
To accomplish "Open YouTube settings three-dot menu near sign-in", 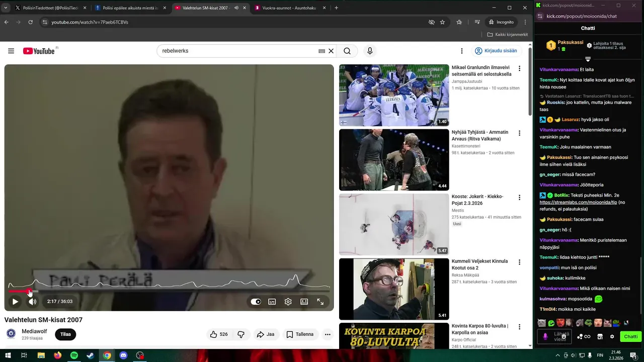I will click(x=461, y=51).
